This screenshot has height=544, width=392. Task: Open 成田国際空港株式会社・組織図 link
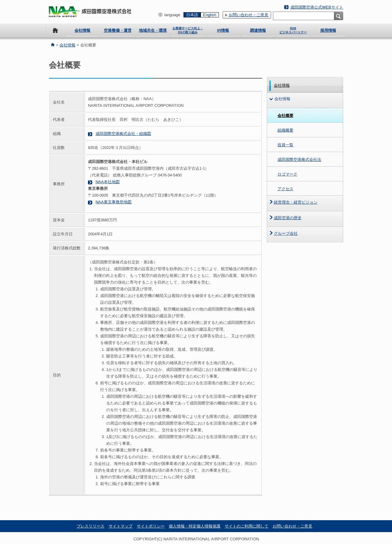coord(123,134)
